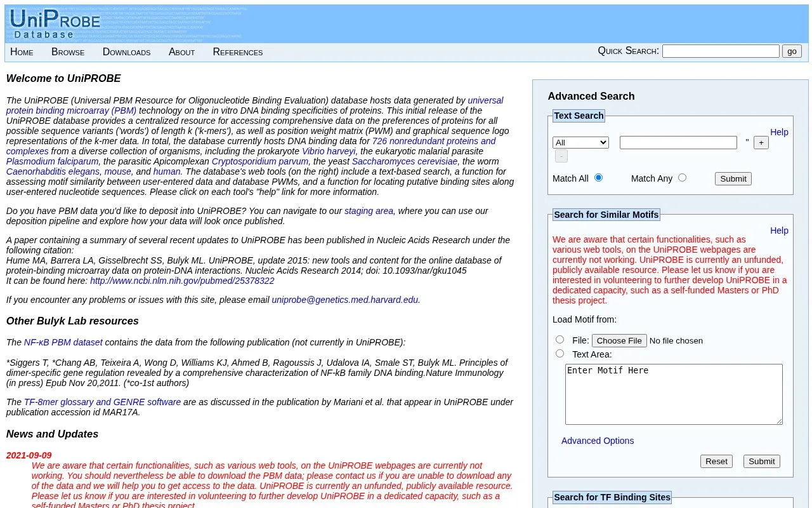Select the Match All radio button

(598, 178)
